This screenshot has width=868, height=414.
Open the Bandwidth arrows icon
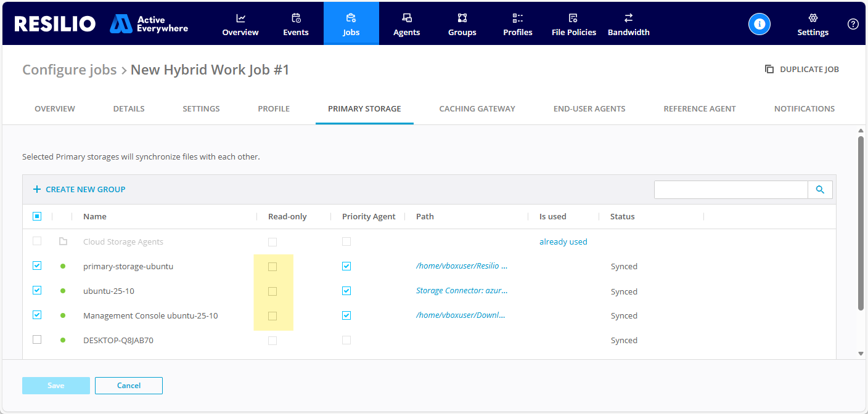click(x=628, y=18)
